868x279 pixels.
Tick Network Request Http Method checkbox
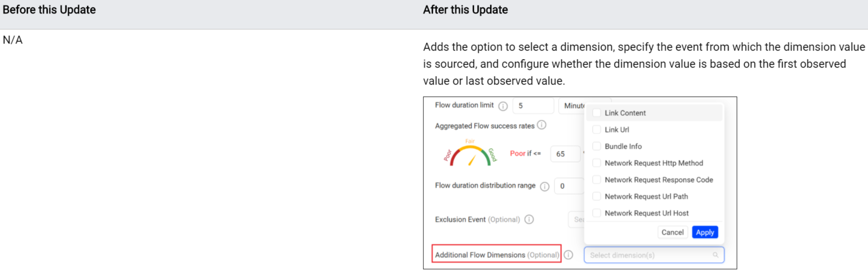(x=596, y=163)
